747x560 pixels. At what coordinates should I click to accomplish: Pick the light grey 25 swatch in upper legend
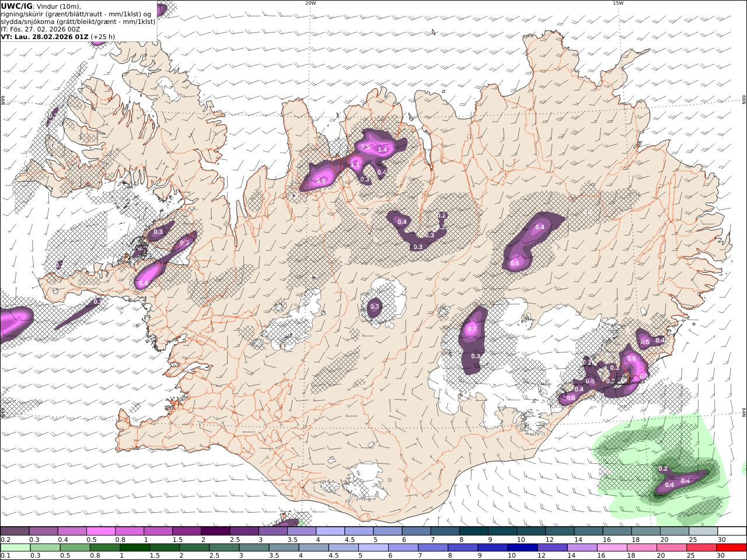point(703,531)
